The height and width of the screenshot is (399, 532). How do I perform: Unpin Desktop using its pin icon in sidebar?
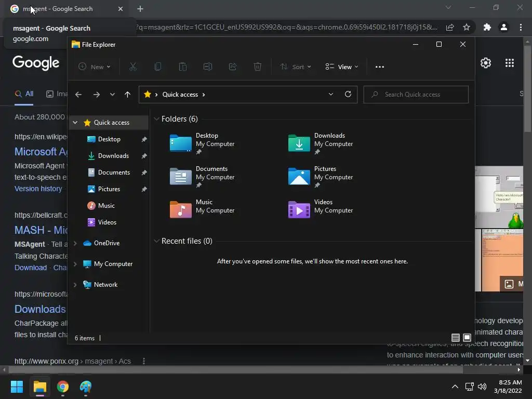point(144,139)
